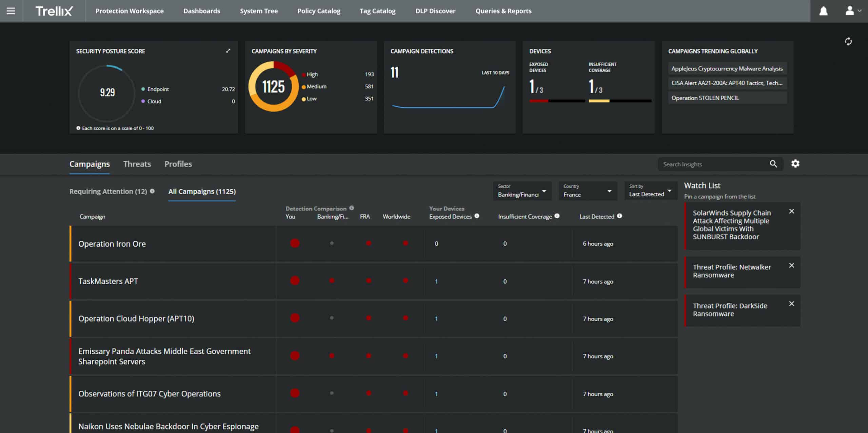The width and height of the screenshot is (868, 433).
Task: Click the Exposed Devices progress bar
Action: click(x=557, y=101)
